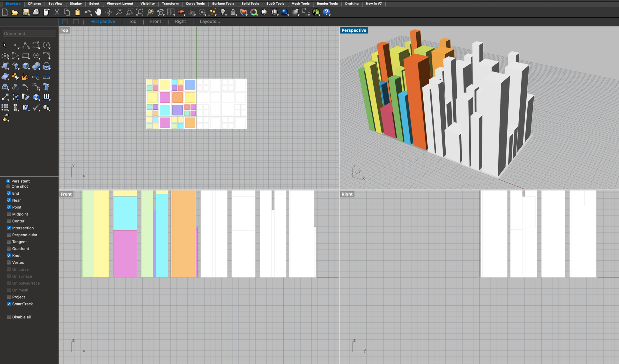Enable the Quadrant osnap checkbox

click(9, 249)
